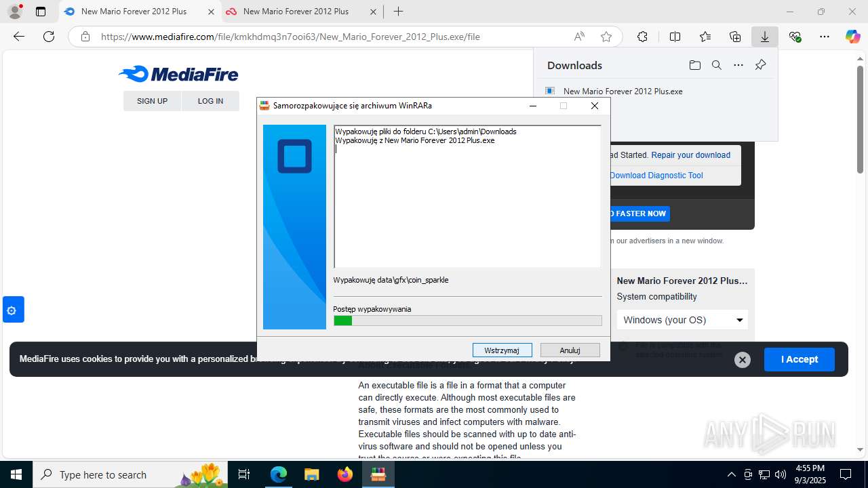The image size is (868, 488).
Task: Open Browser essentials heart icon
Action: click(x=795, y=37)
